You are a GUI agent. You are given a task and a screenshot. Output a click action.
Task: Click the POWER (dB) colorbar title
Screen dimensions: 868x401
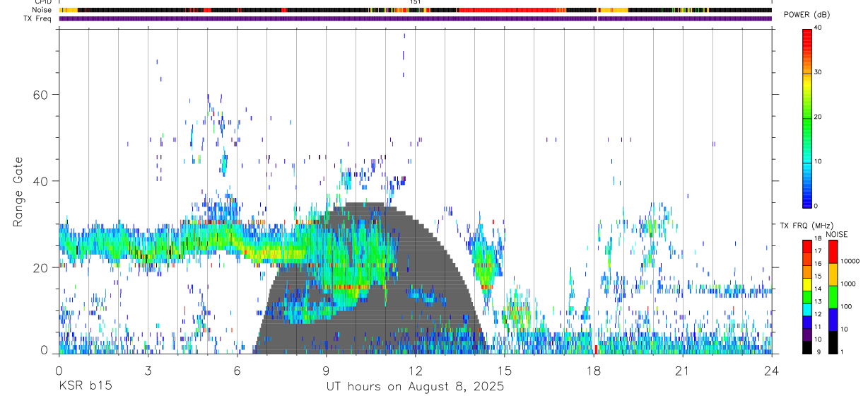(807, 15)
